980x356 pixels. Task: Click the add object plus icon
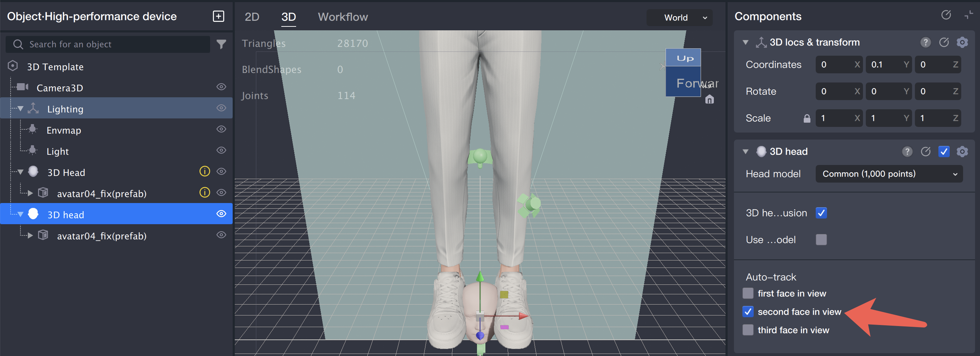pyautogui.click(x=218, y=16)
